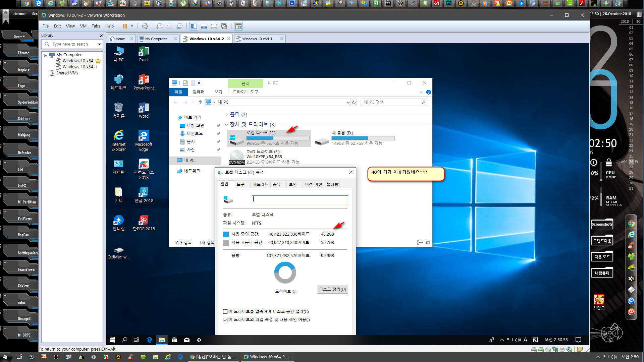Open Explorer address bar history dropdown

pos(348,103)
